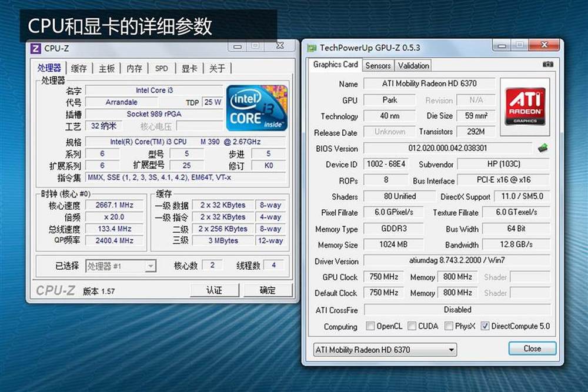This screenshot has width=588, height=392.
Task: Uncheck the DirectCompute 5.0 checkbox
Action: pos(485,326)
